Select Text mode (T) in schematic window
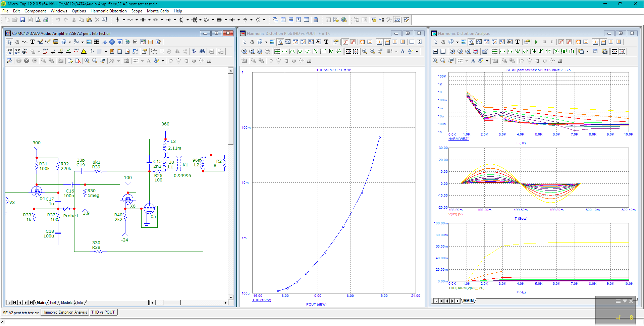644x326 pixels. tap(33, 42)
